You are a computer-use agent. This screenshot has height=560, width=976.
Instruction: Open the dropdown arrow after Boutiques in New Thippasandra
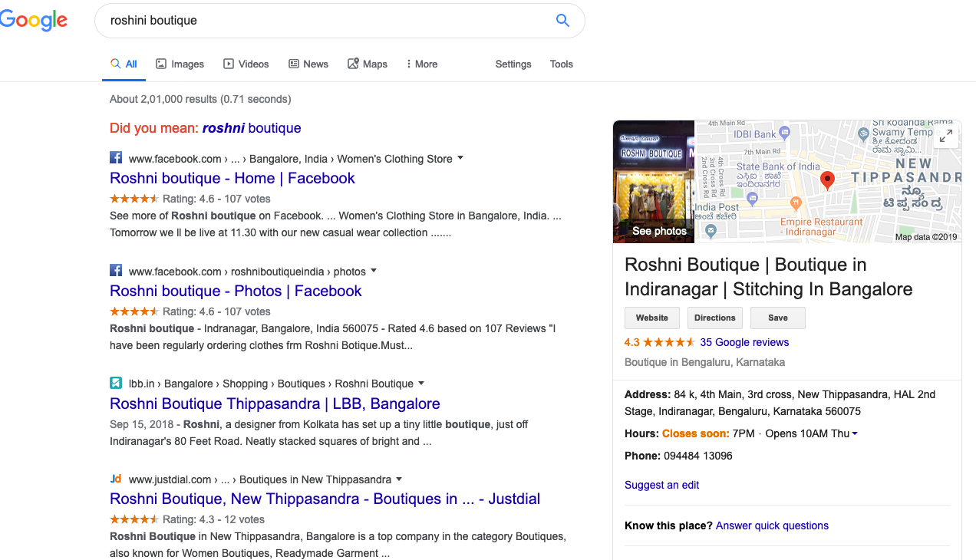click(x=399, y=479)
